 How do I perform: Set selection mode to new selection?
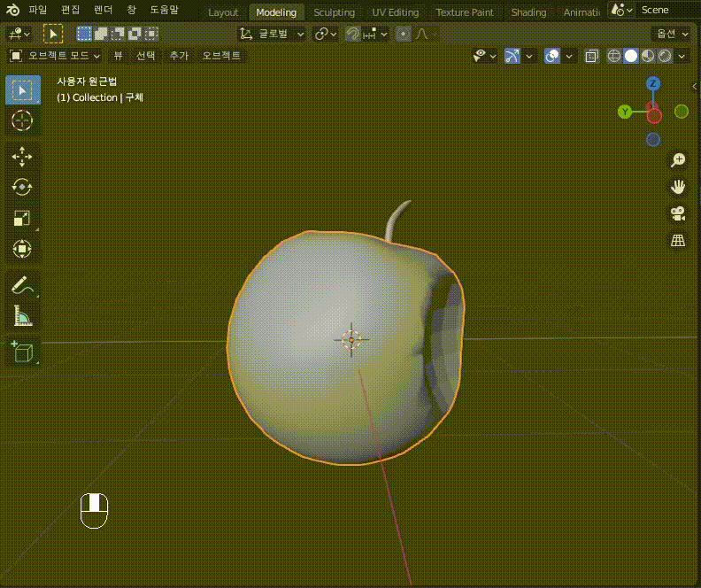pyautogui.click(x=84, y=34)
